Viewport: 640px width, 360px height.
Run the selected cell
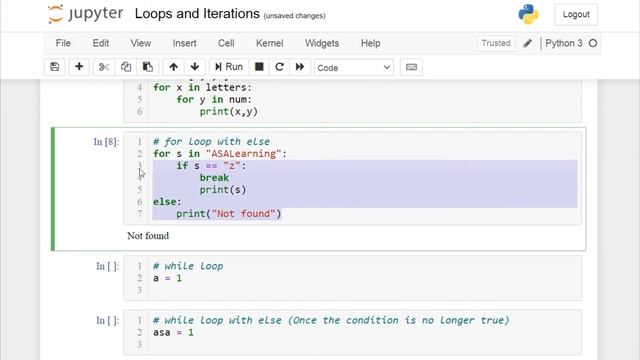pyautogui.click(x=229, y=67)
